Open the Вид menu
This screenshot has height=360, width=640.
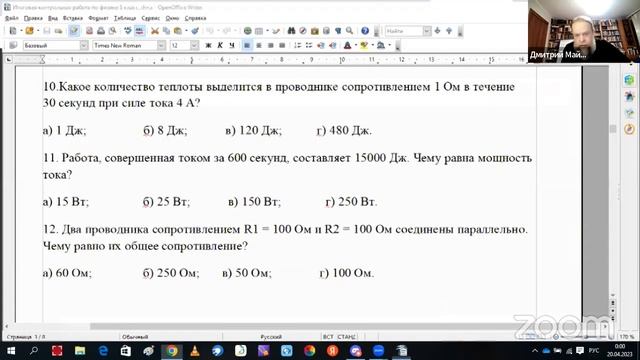point(53,18)
